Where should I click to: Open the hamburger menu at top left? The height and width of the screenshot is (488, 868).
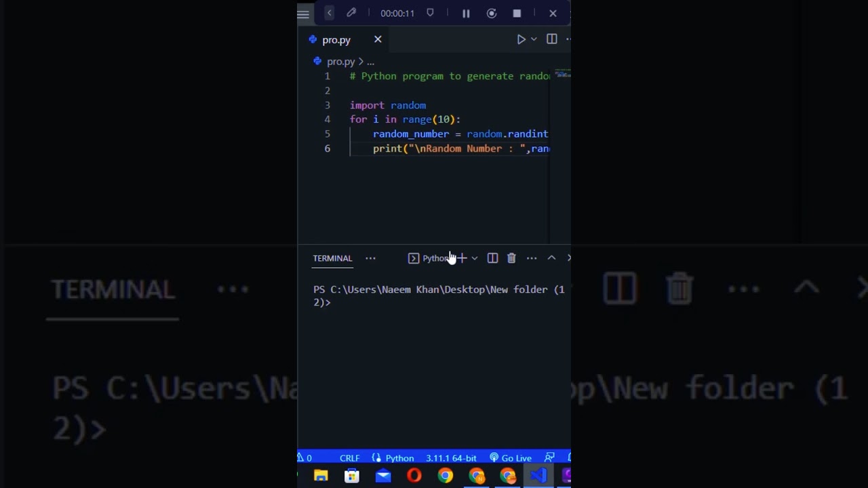(x=303, y=14)
